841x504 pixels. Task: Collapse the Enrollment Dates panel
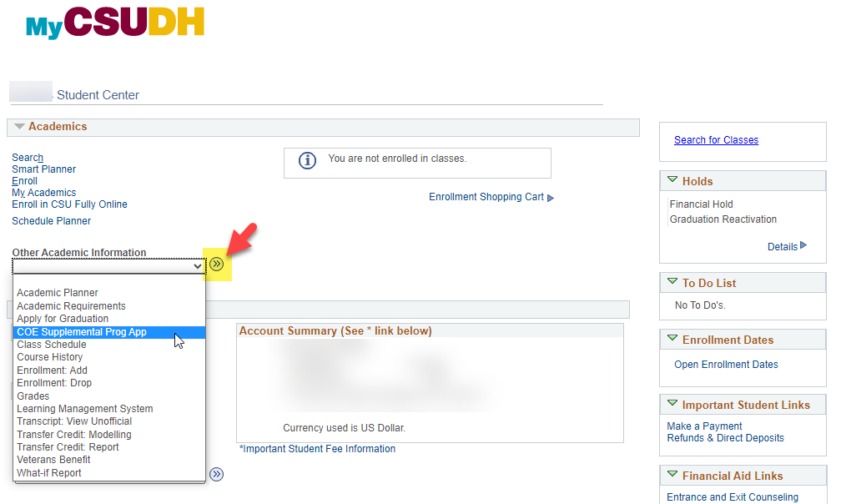[x=672, y=338]
